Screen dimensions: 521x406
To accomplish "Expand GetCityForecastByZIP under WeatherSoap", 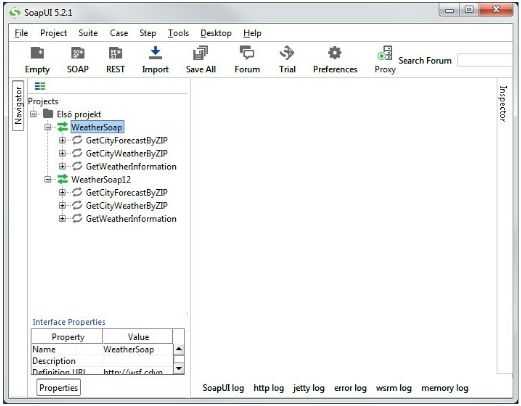I will (x=62, y=140).
